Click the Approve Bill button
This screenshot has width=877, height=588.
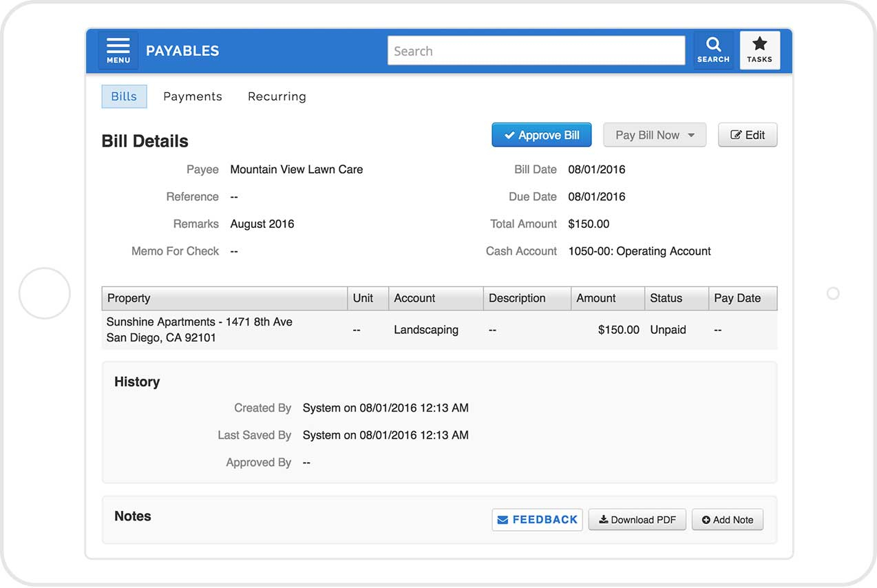pyautogui.click(x=541, y=135)
